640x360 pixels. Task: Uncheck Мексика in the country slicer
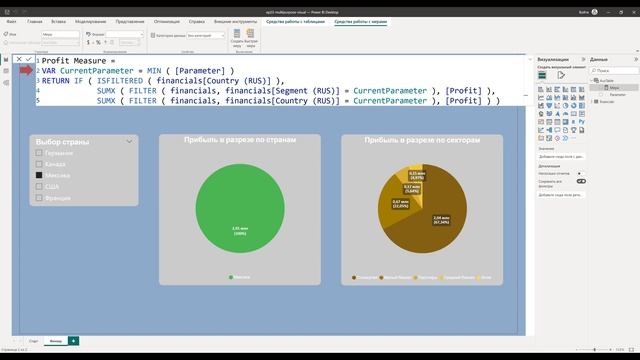point(39,175)
